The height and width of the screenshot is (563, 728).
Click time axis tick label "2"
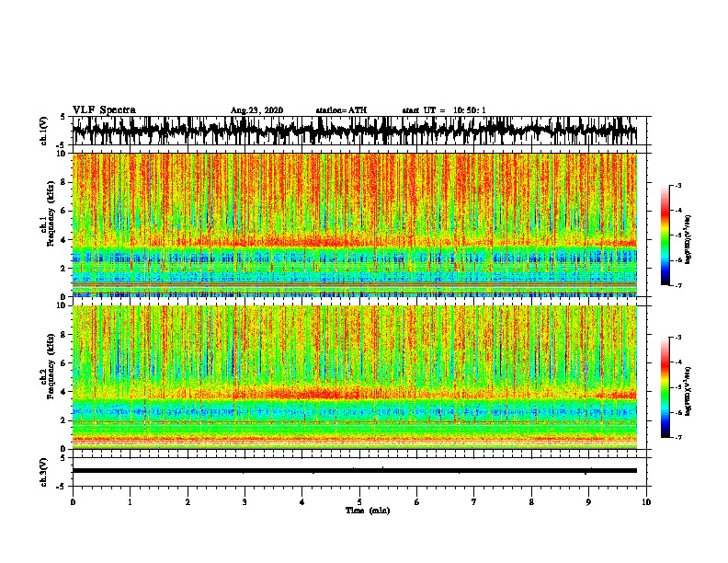188,502
